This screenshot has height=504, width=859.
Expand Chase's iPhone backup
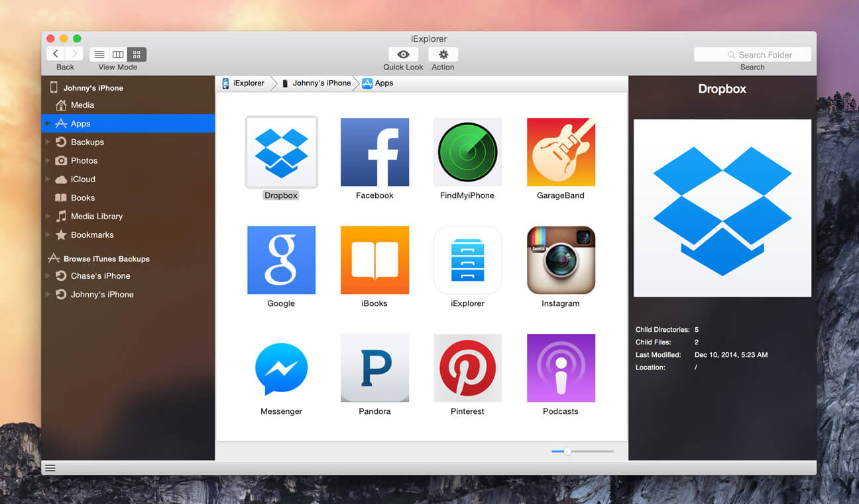click(47, 276)
